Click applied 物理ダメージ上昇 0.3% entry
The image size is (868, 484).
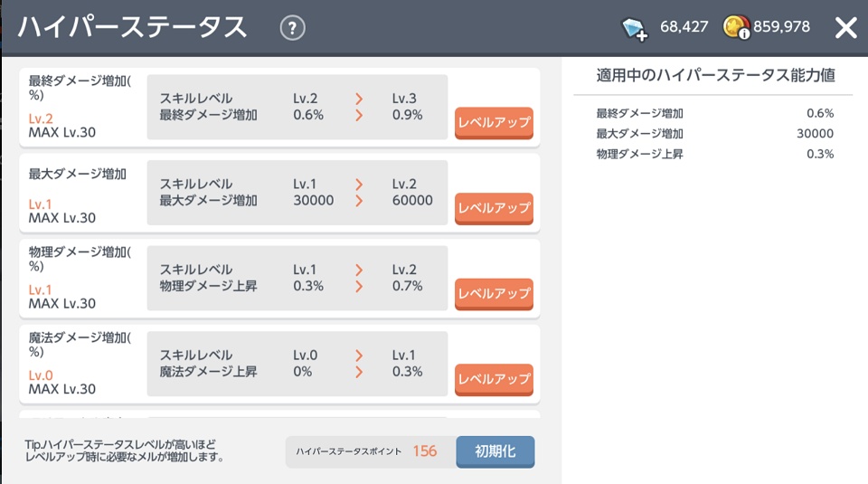click(x=714, y=154)
